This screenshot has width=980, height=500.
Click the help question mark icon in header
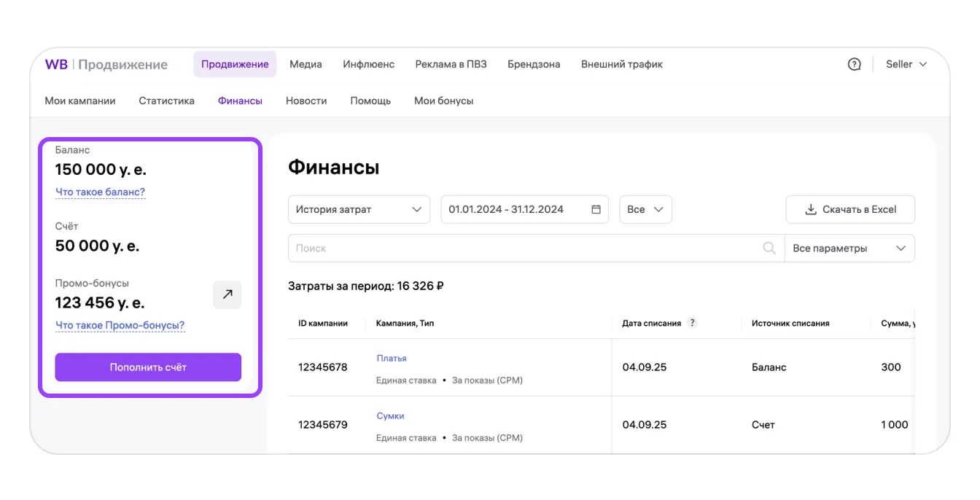point(855,64)
